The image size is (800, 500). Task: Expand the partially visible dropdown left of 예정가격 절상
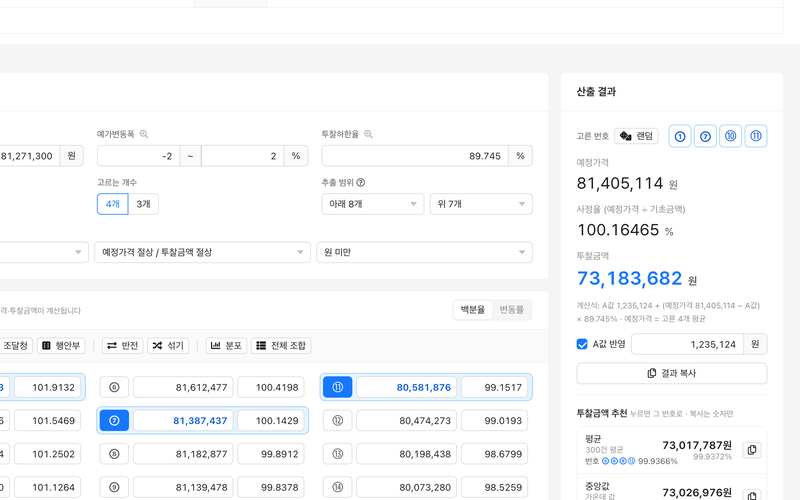pos(44,253)
